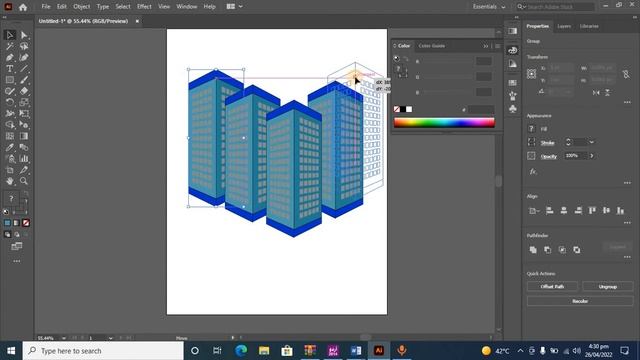Open Symbols panel club icon
Image resolution: width=640 pixels, height=360 pixels.
[x=513, y=109]
